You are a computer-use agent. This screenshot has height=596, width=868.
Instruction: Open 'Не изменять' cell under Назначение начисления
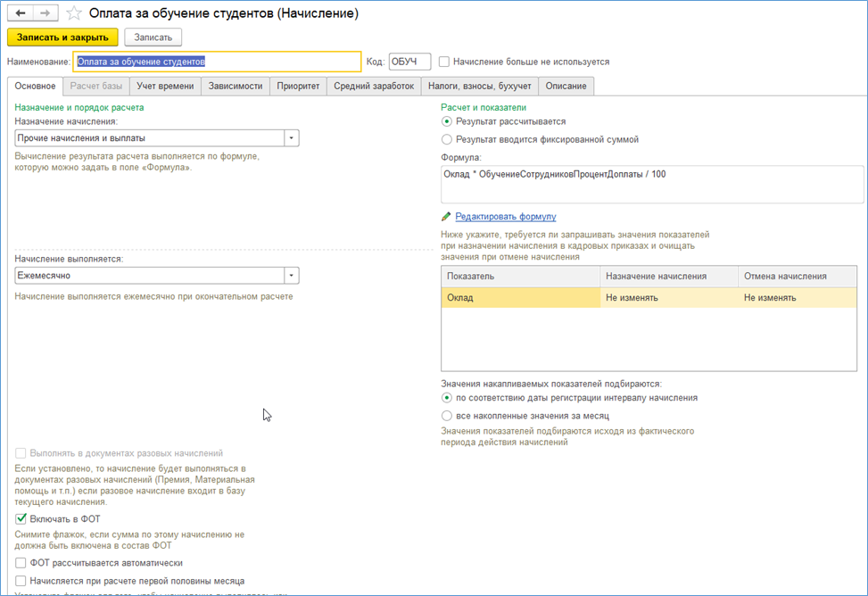click(669, 298)
